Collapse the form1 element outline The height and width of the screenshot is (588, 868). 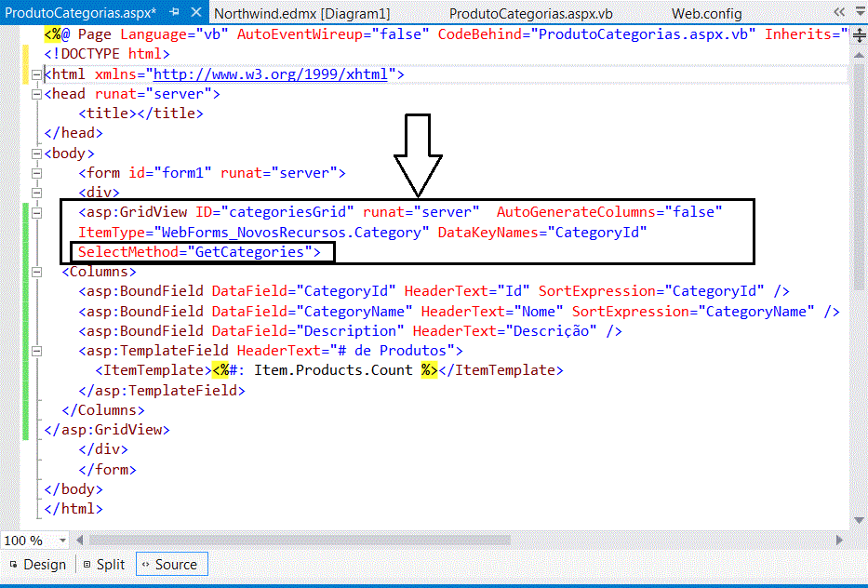pos(36,173)
